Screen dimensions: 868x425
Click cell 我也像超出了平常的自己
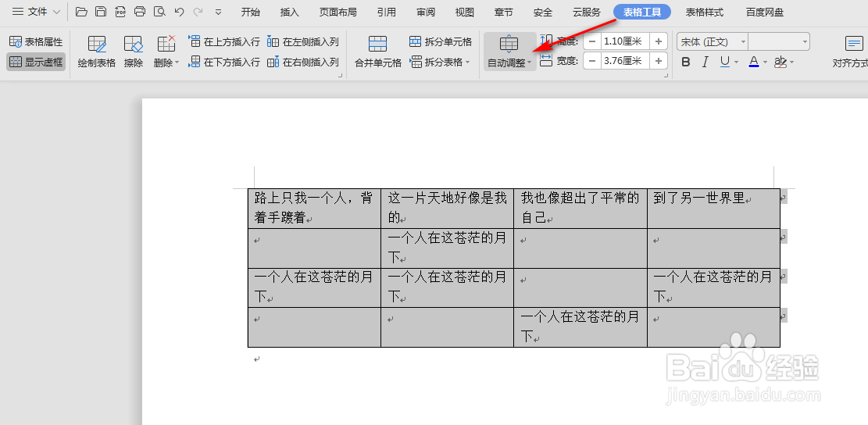(x=580, y=208)
